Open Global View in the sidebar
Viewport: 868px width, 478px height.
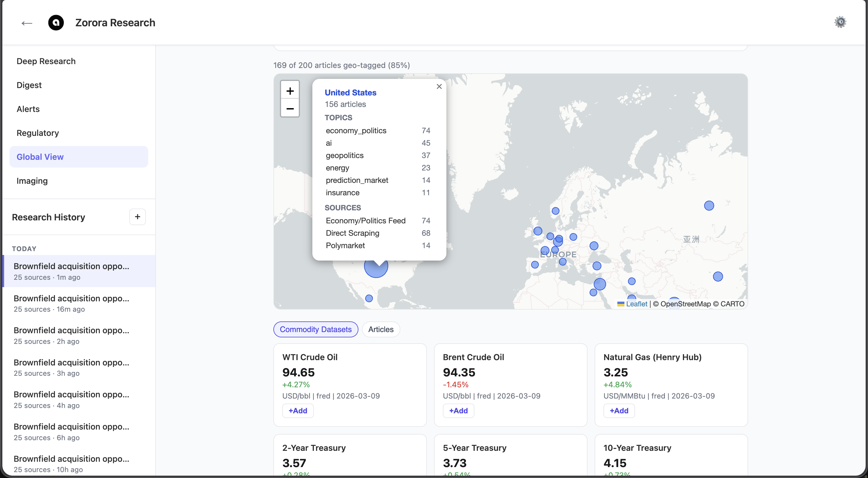(40, 156)
